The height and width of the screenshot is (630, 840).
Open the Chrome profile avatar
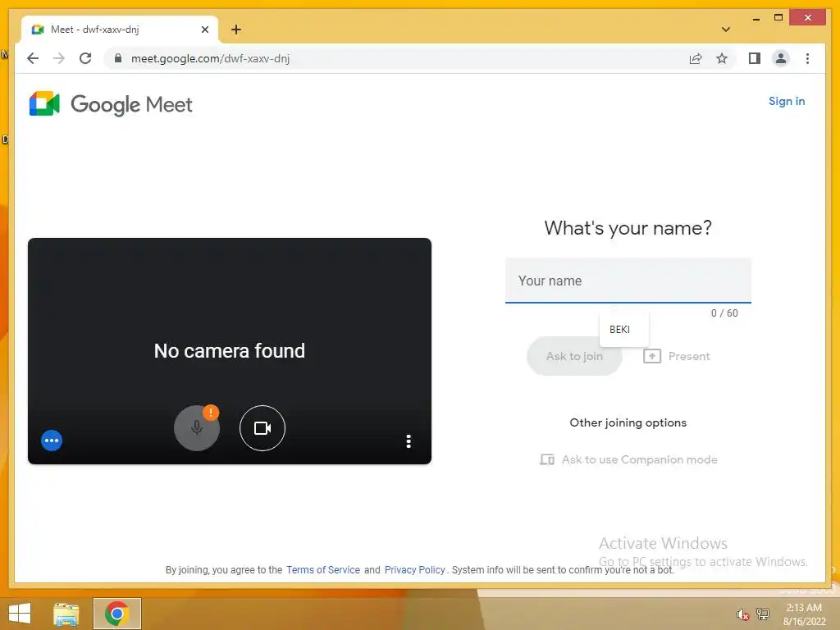point(781,58)
